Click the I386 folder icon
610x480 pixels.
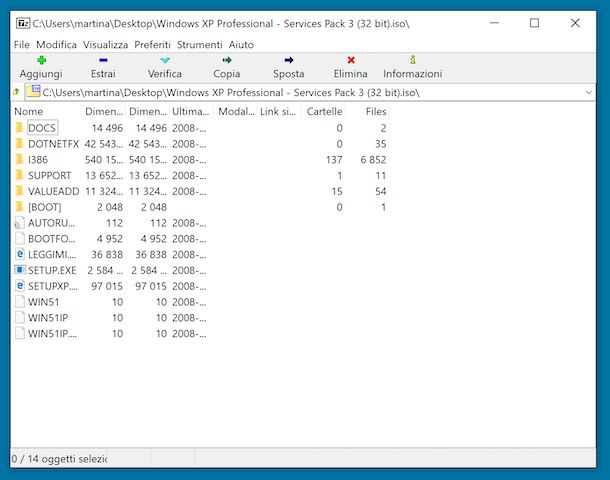click(19, 159)
